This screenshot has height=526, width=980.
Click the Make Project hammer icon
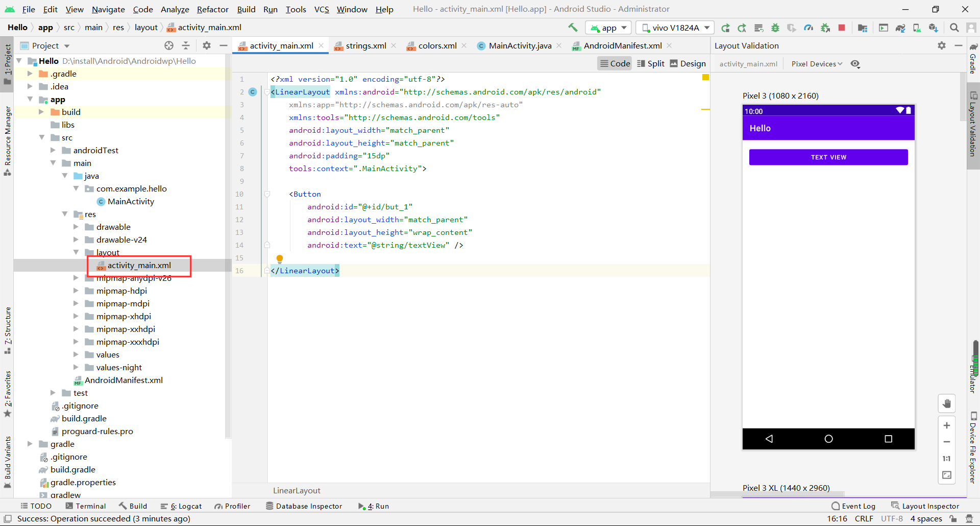[573, 28]
